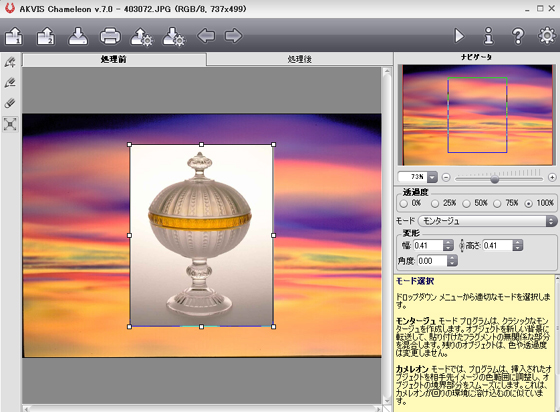Open fragment image with icon numbered 2

pyautogui.click(x=46, y=36)
